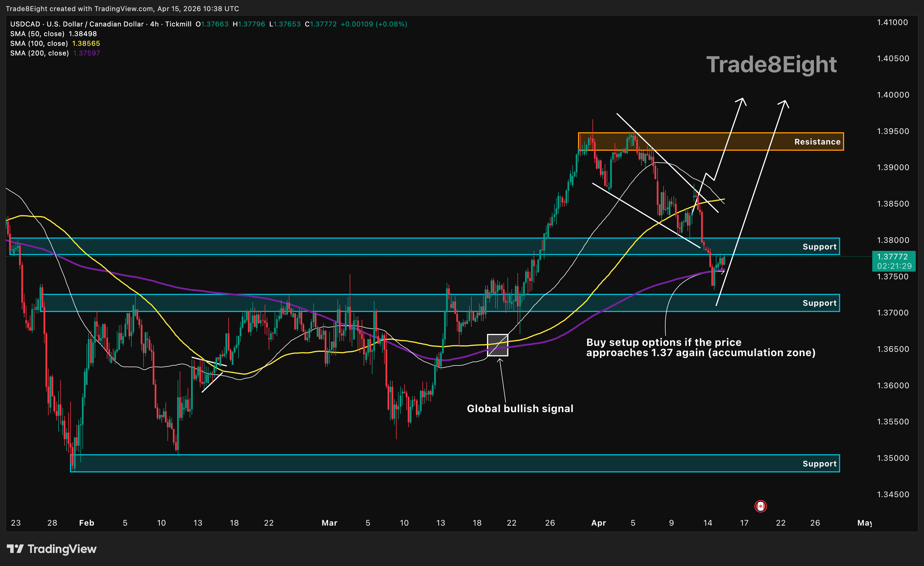Click the Buy setup options annotation text
This screenshot has width=924, height=566.
pyautogui.click(x=701, y=347)
